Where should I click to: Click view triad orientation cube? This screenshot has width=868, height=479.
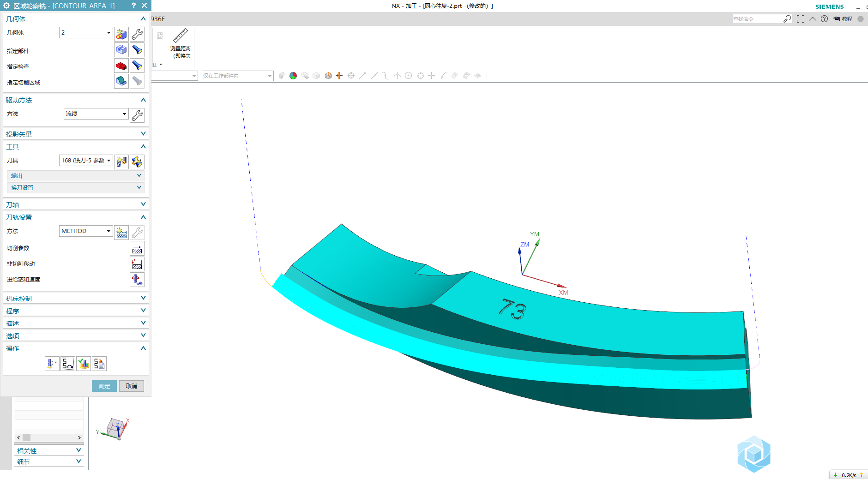115,428
